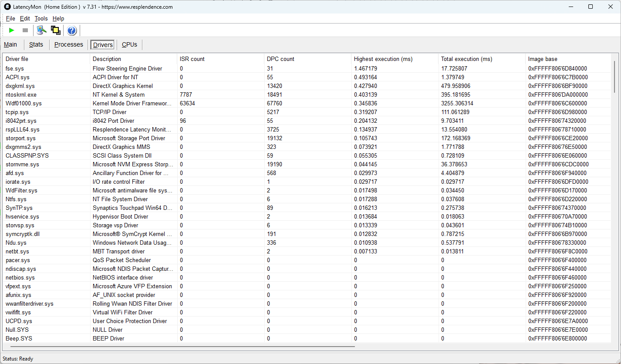Viewport: 621px width, 364px height.
Task: Start the latency monitor with green play icon
Action: [12, 30]
